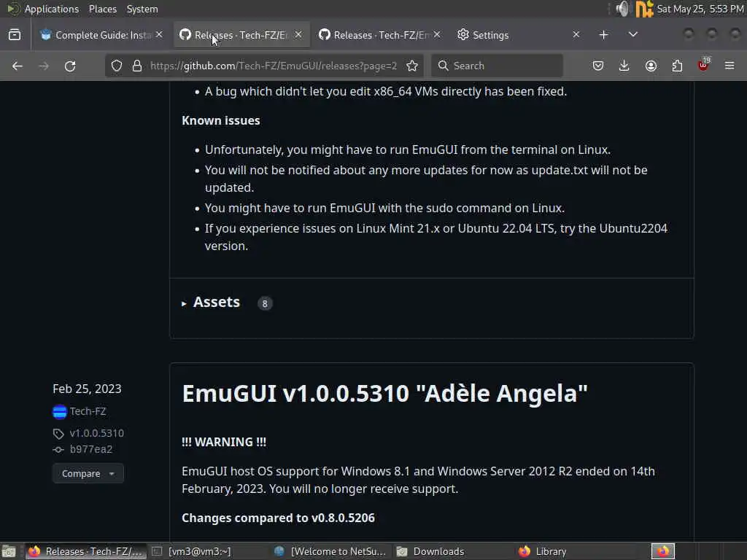Click the Firefox workspace switcher thumbnail
747x560 pixels.
tap(663, 551)
